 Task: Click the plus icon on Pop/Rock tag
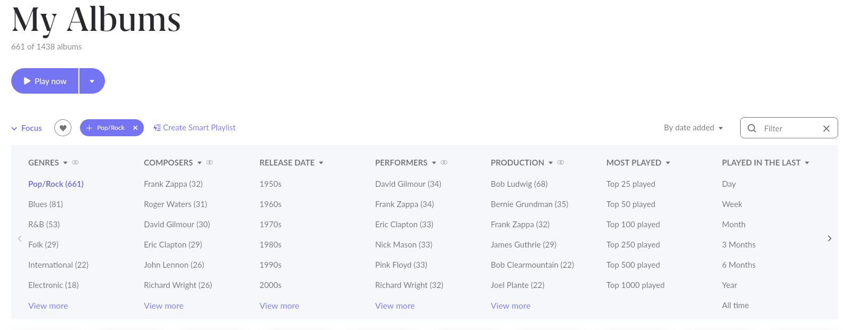tap(89, 128)
